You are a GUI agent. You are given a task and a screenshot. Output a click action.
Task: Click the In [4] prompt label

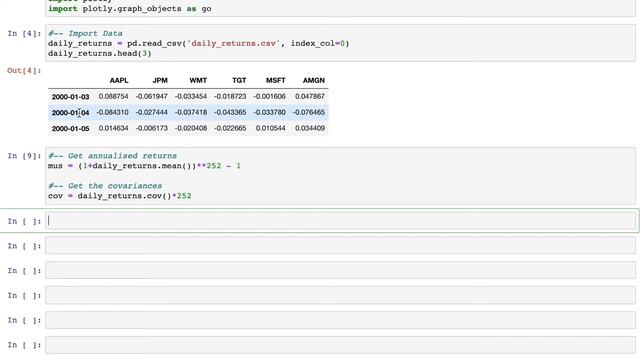(24, 33)
